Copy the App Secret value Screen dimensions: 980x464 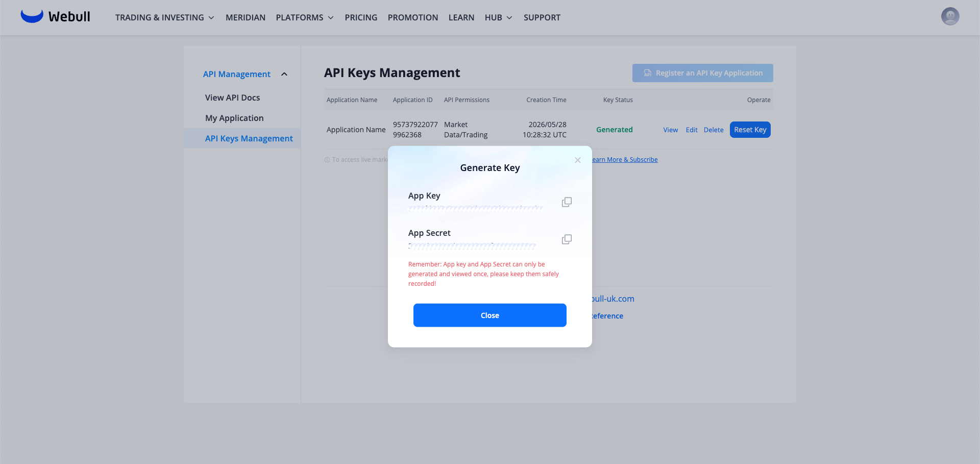point(567,239)
